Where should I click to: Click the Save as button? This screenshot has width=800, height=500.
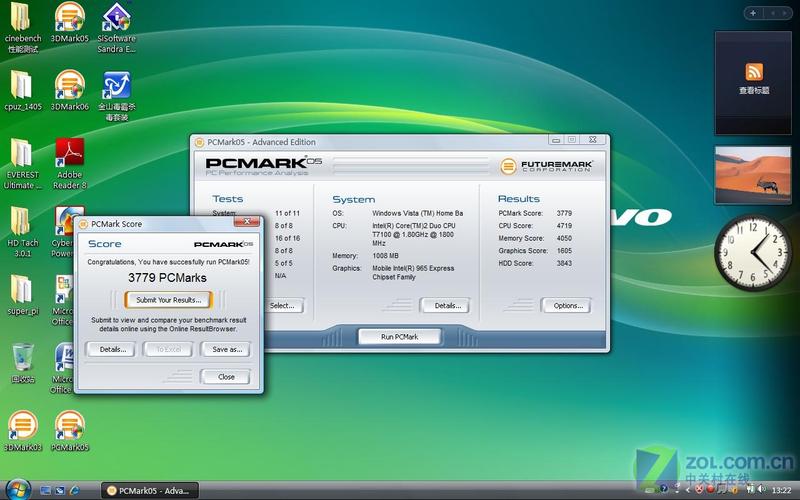click(226, 349)
